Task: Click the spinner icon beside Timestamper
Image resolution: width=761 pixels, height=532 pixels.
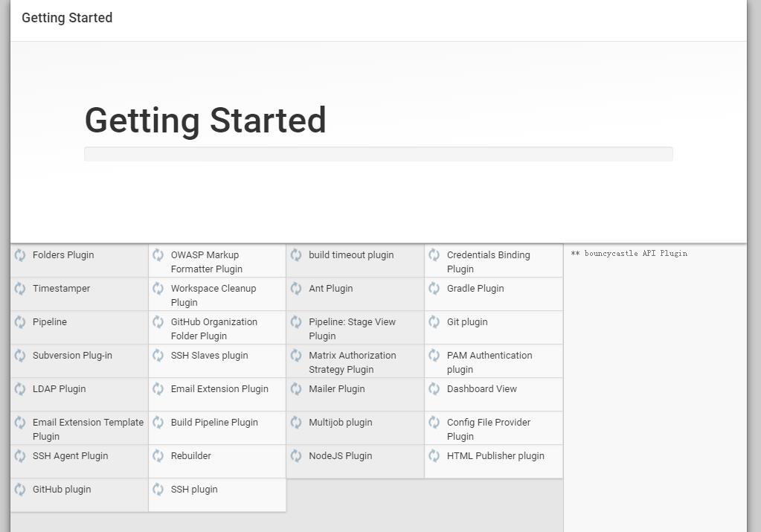Action: [x=20, y=289]
